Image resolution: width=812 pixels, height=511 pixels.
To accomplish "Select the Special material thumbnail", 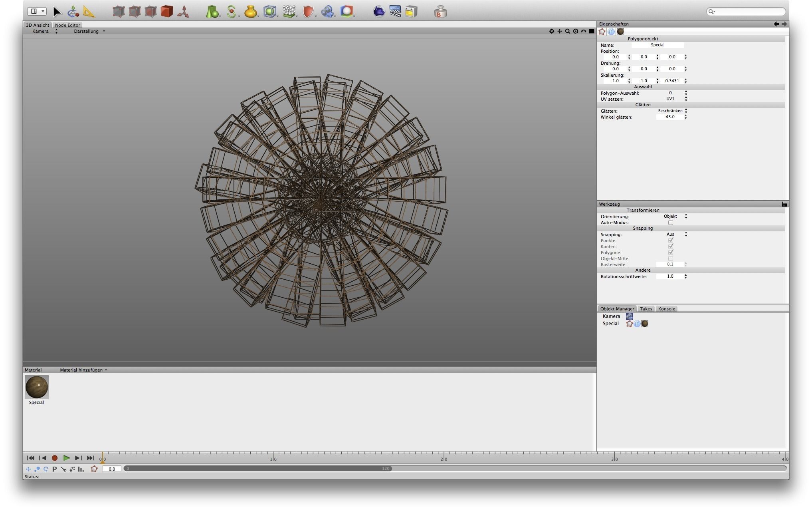I will coord(36,387).
